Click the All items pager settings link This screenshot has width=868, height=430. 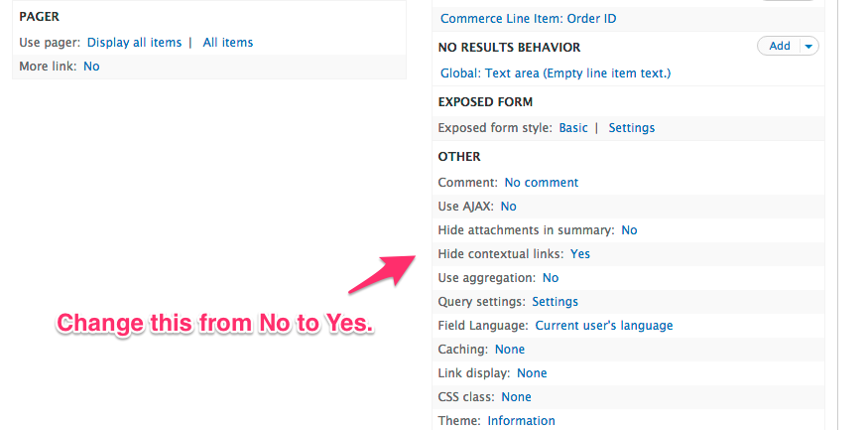pos(228,43)
